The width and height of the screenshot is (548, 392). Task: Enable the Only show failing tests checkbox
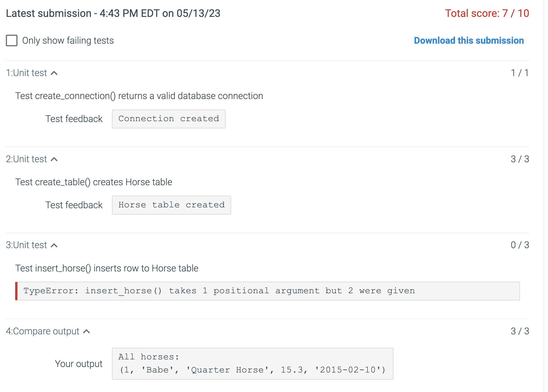pyautogui.click(x=12, y=40)
